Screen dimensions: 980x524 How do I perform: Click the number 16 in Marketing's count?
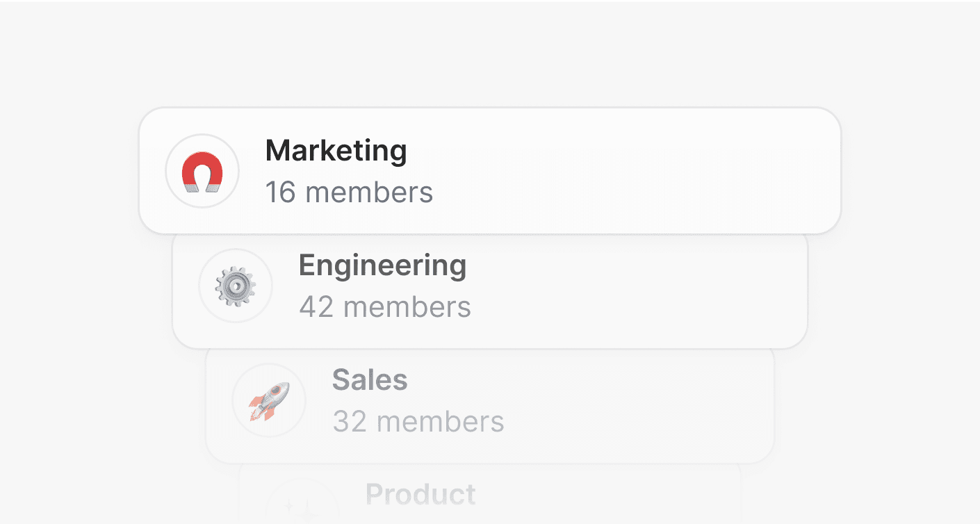(281, 193)
